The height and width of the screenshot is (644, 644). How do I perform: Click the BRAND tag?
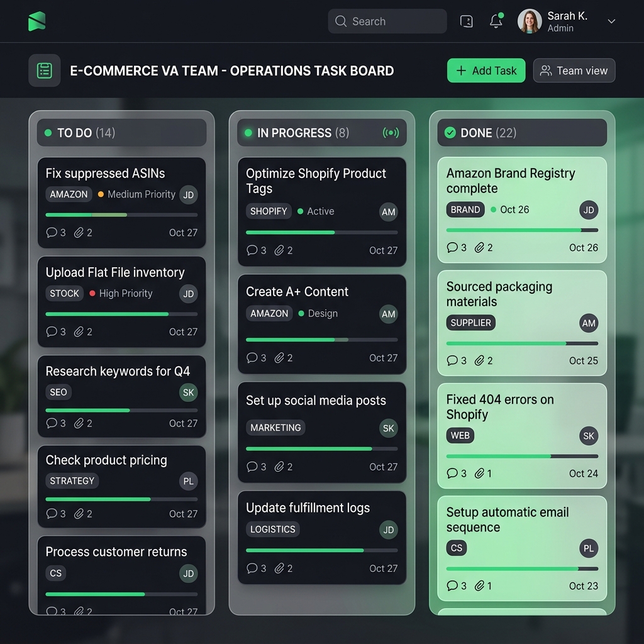[x=465, y=209]
